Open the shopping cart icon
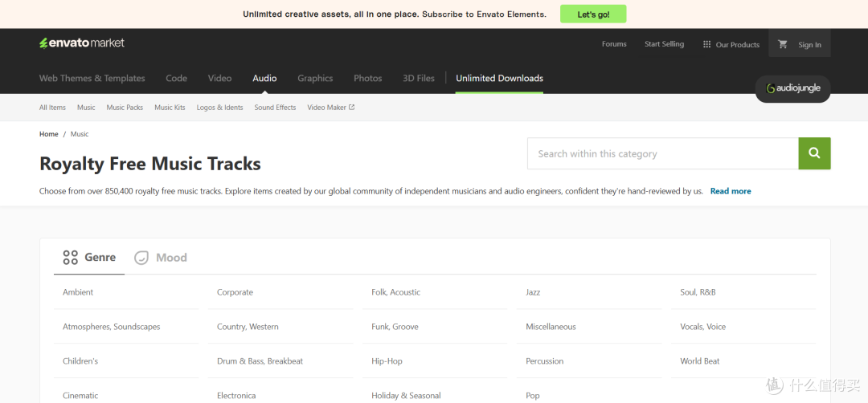Screen dimensions: 868x403 coord(783,44)
